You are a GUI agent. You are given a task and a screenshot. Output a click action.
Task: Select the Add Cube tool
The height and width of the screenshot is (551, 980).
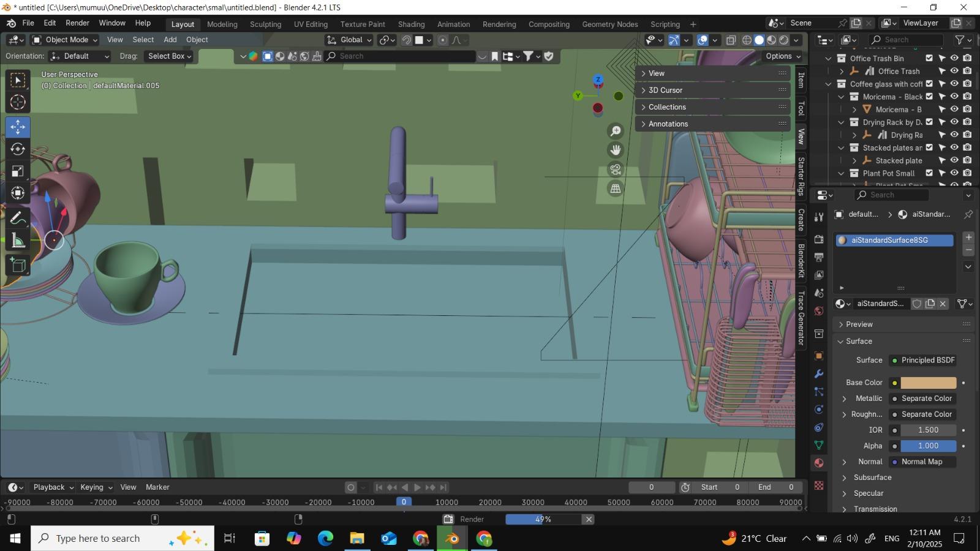[x=18, y=265]
